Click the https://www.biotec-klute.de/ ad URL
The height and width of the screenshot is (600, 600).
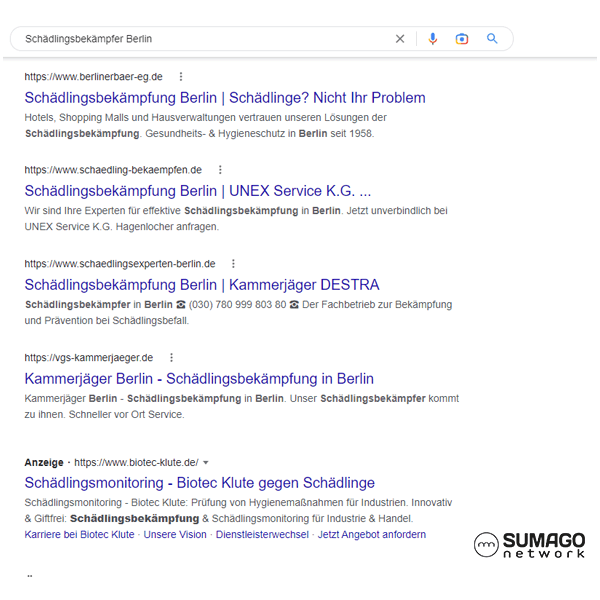click(136, 463)
